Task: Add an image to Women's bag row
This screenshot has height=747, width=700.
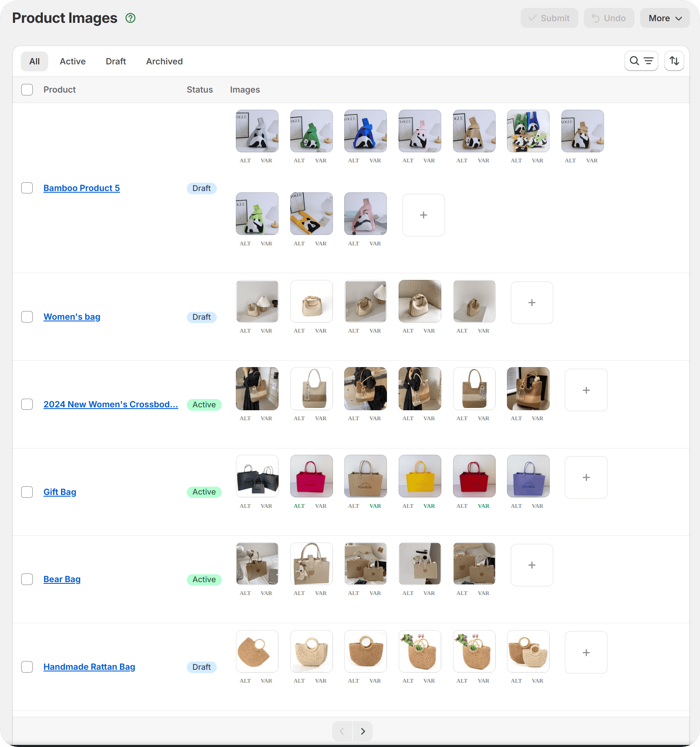Action: coord(531,302)
